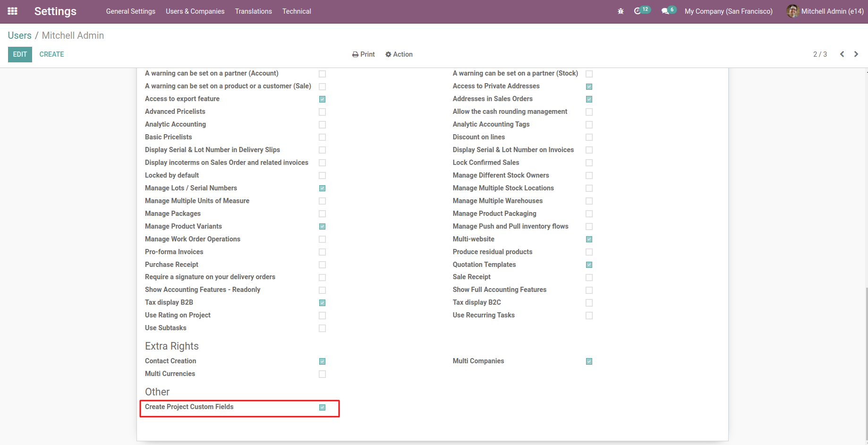Viewport: 868px width, 445px height.
Task: Toggle Advanced Pricelists checkbox
Action: click(x=322, y=112)
